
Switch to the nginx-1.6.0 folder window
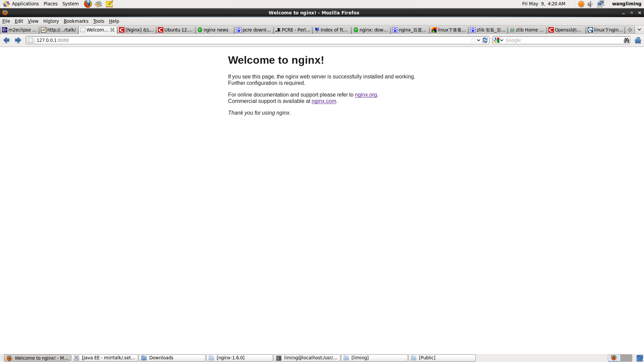point(240,358)
